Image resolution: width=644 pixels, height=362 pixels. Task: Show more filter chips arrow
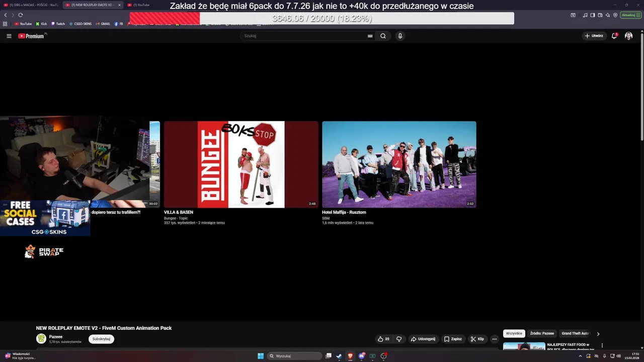[x=598, y=334]
